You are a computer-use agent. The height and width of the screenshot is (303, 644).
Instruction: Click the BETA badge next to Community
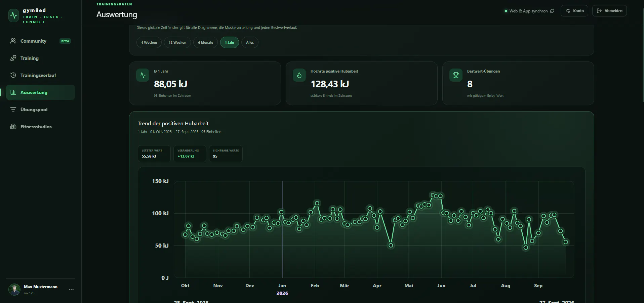click(65, 41)
